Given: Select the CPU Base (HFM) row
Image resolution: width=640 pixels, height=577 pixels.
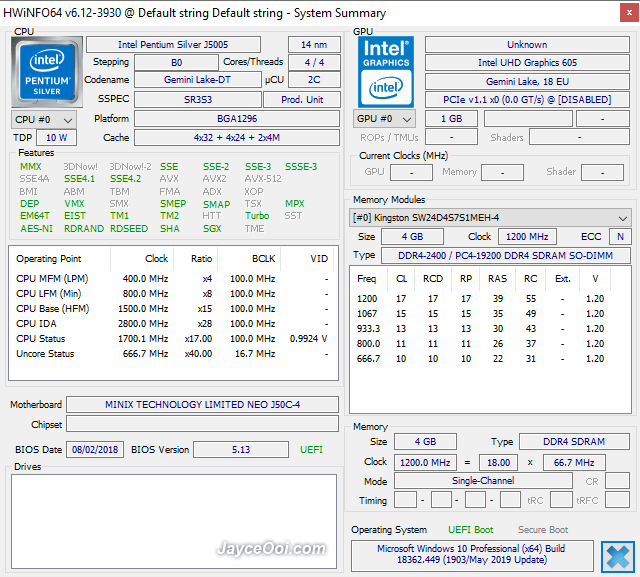Looking at the screenshot, I should [173, 309].
